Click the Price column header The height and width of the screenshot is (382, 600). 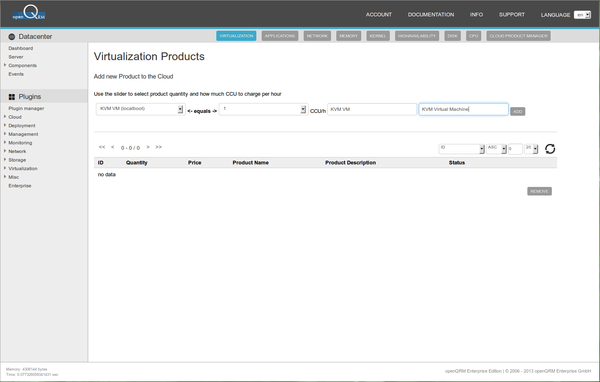[x=194, y=163]
